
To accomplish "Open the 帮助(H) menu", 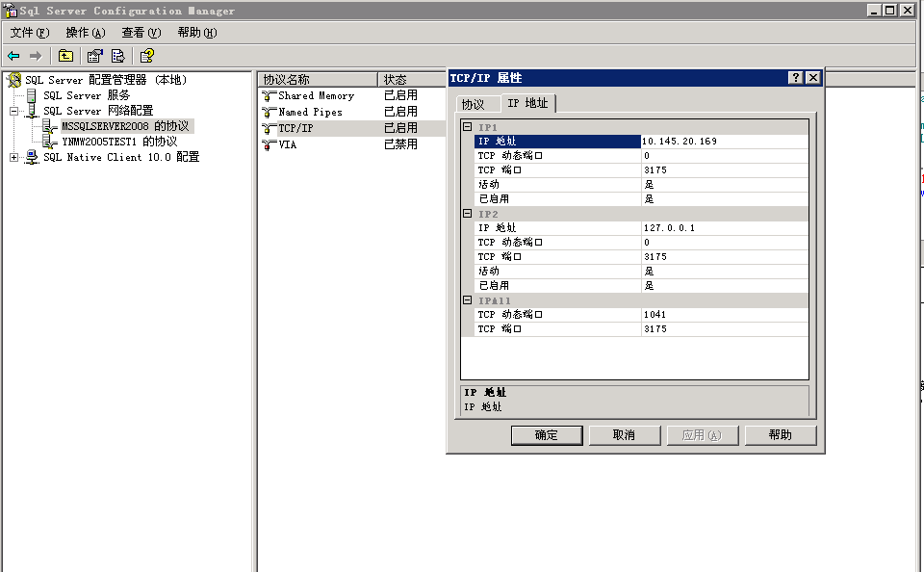I will (197, 33).
